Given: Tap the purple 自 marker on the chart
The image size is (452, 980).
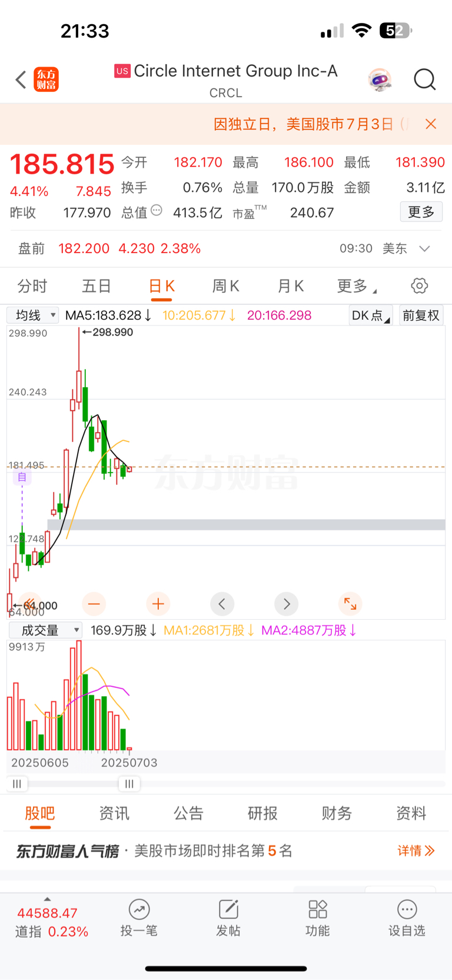Looking at the screenshot, I should (22, 477).
